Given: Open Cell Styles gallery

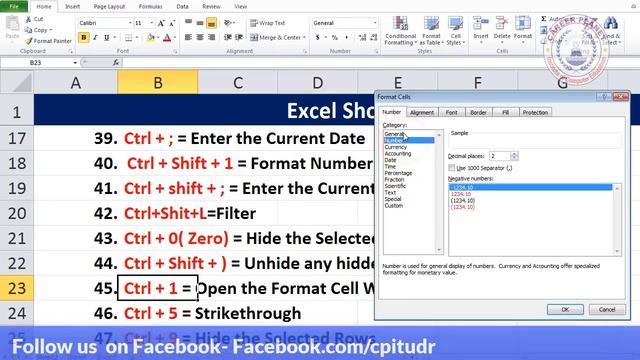Looking at the screenshot, I should 456,31.
